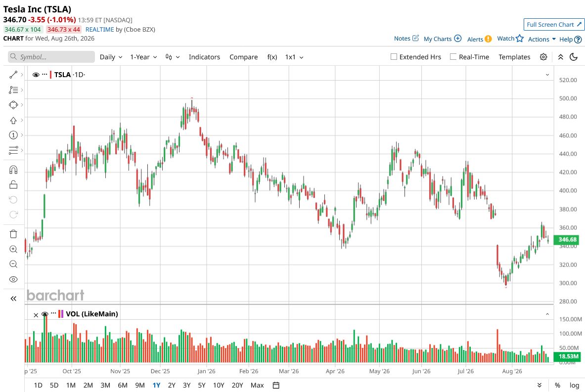The width and height of the screenshot is (585, 392).
Task: Open the Daily interval dropdown
Action: (x=111, y=57)
